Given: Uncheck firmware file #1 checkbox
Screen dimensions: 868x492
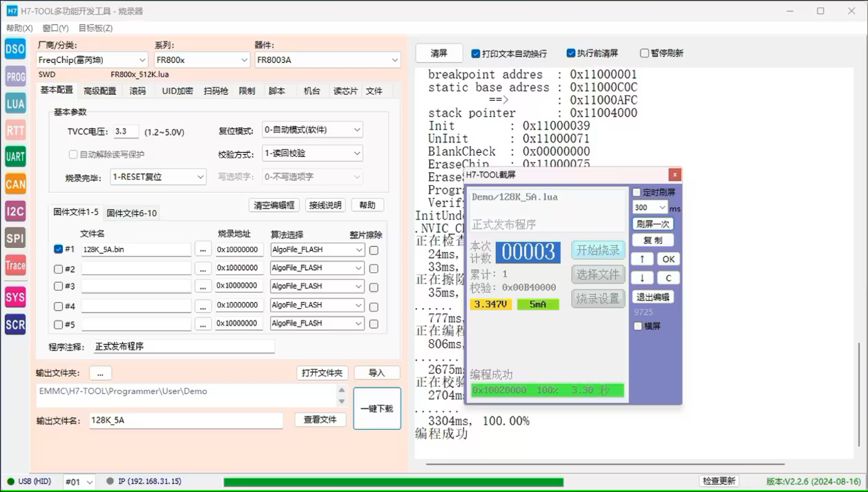Looking at the screenshot, I should pos(58,249).
